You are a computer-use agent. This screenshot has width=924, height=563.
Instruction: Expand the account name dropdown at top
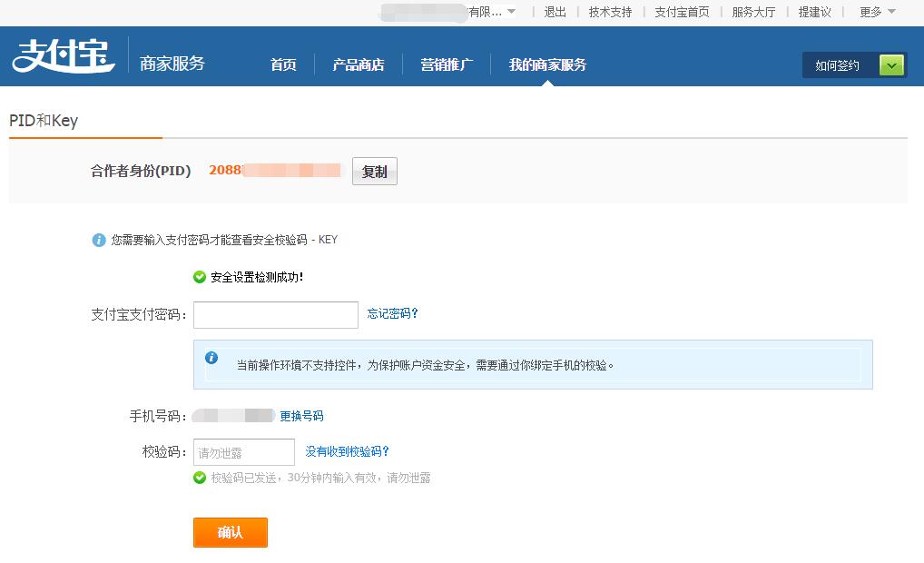(510, 12)
